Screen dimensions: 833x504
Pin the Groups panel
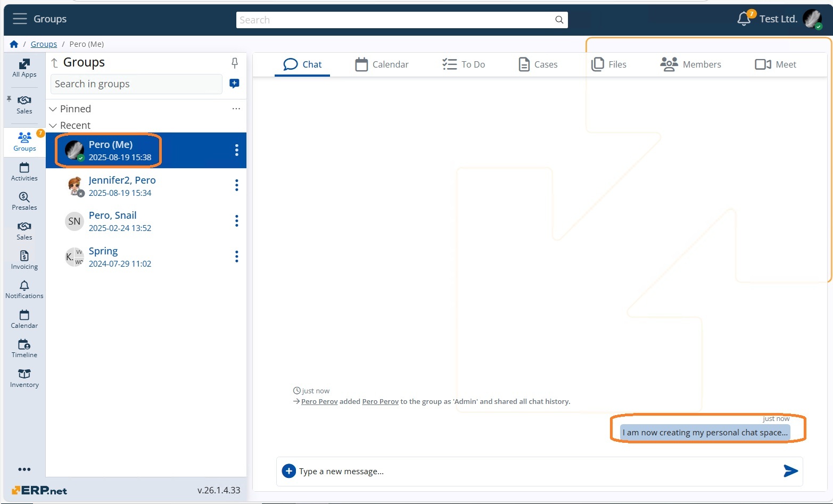tap(235, 63)
